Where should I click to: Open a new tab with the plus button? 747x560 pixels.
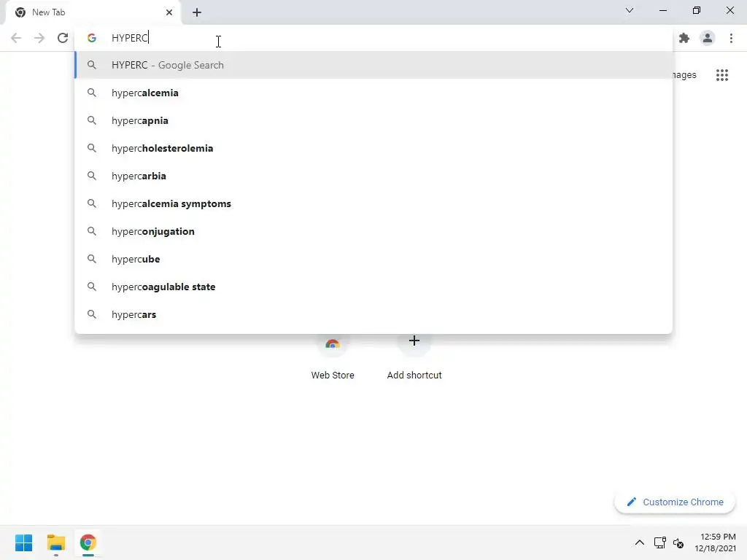(197, 12)
